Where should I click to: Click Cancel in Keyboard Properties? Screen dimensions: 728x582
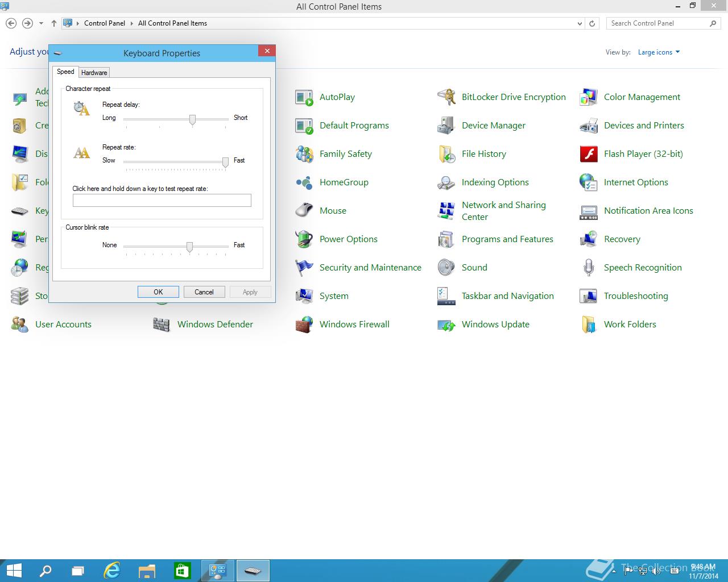[204, 292]
